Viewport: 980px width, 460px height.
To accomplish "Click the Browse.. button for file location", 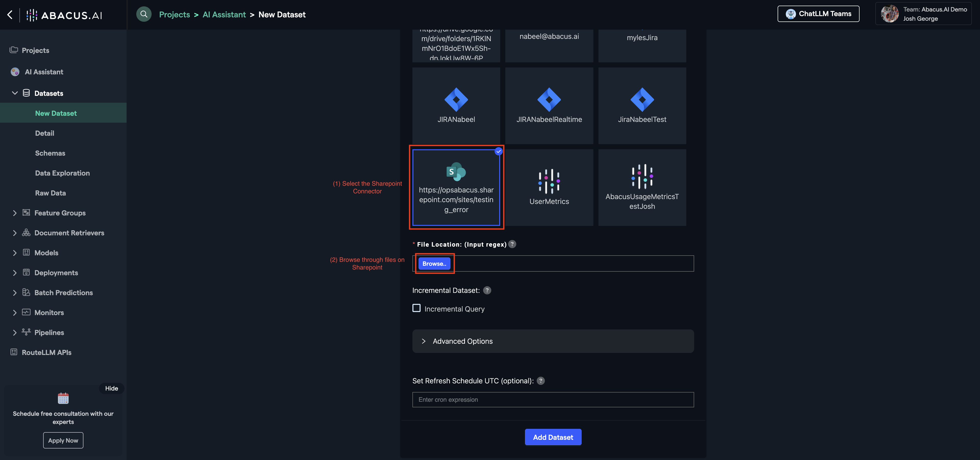I will click(434, 263).
